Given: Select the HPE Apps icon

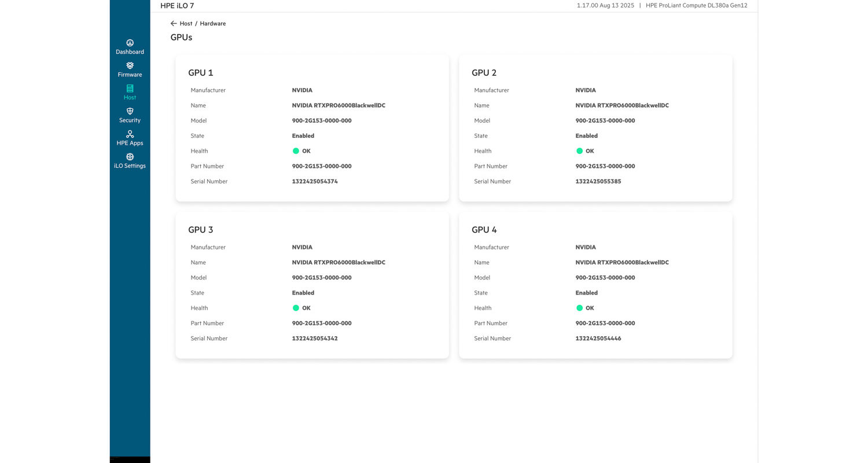Looking at the screenshot, I should point(130,134).
